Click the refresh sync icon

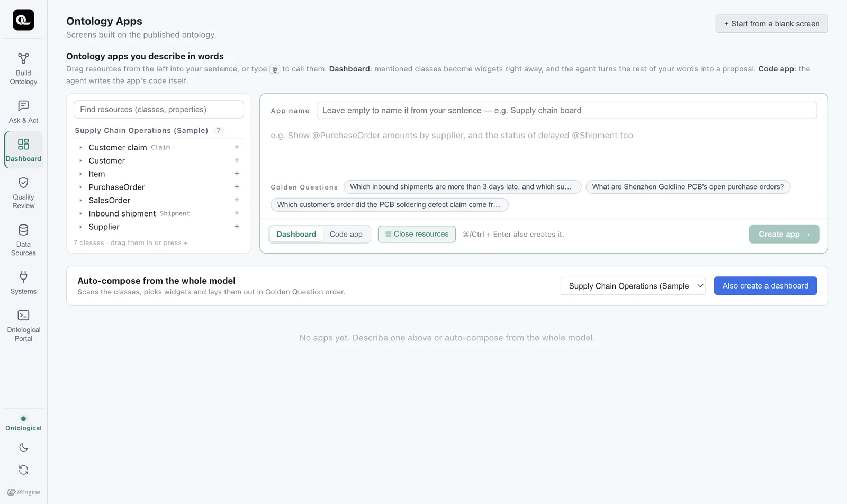pos(23,470)
